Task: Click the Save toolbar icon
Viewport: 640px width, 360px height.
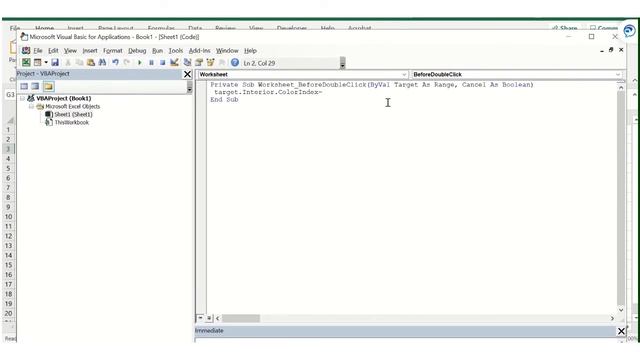Action: coord(55,62)
